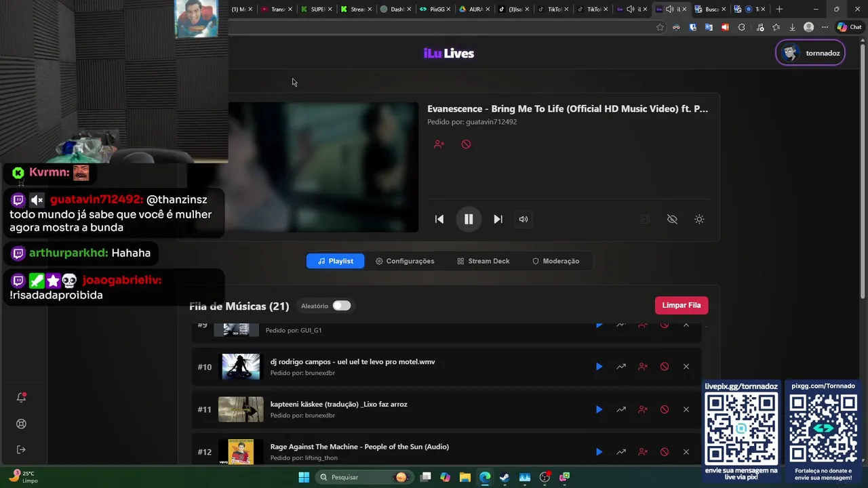868x488 pixels.
Task: Open browser settings and more menu
Action: (x=825, y=27)
